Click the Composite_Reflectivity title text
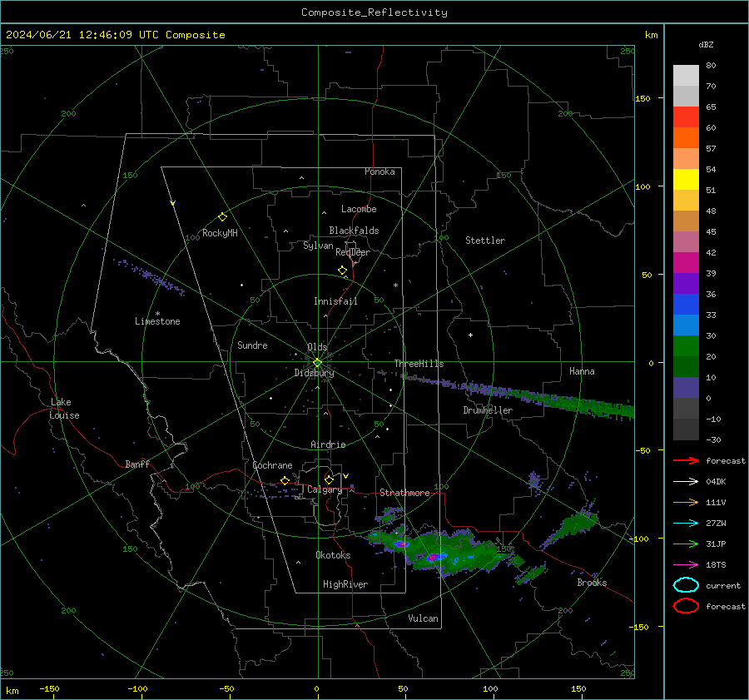Image resolution: width=749 pixels, height=700 pixels. (x=374, y=12)
